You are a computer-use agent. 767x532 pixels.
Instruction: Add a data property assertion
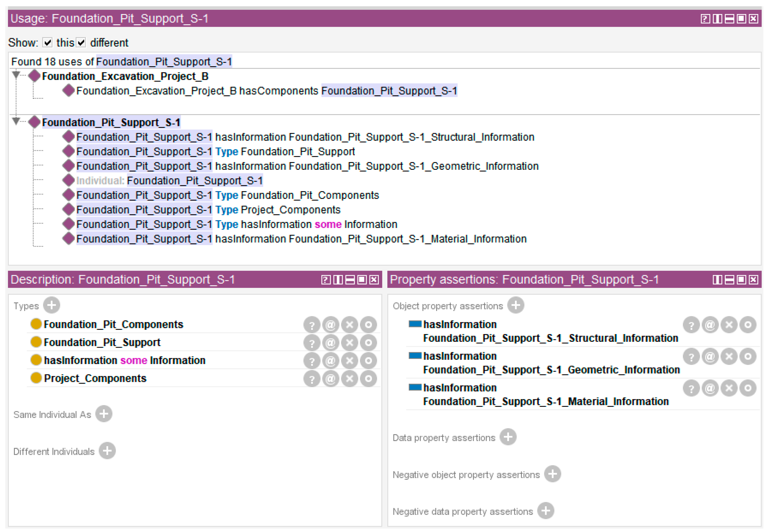coord(508,437)
